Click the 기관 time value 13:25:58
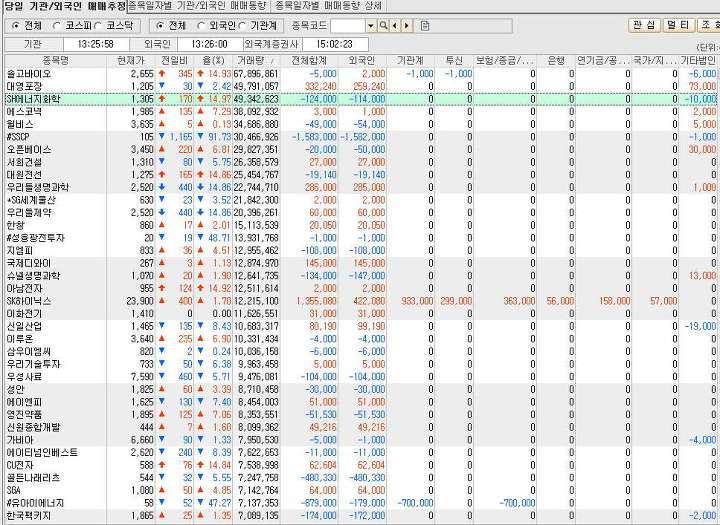Image resolution: width=720 pixels, height=525 pixels. (x=96, y=45)
